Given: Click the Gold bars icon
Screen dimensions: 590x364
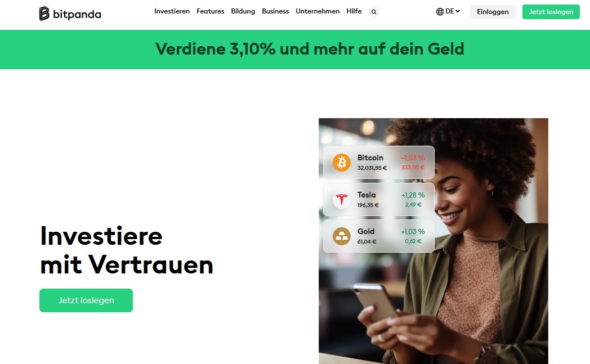Looking at the screenshot, I should pyautogui.click(x=342, y=236).
